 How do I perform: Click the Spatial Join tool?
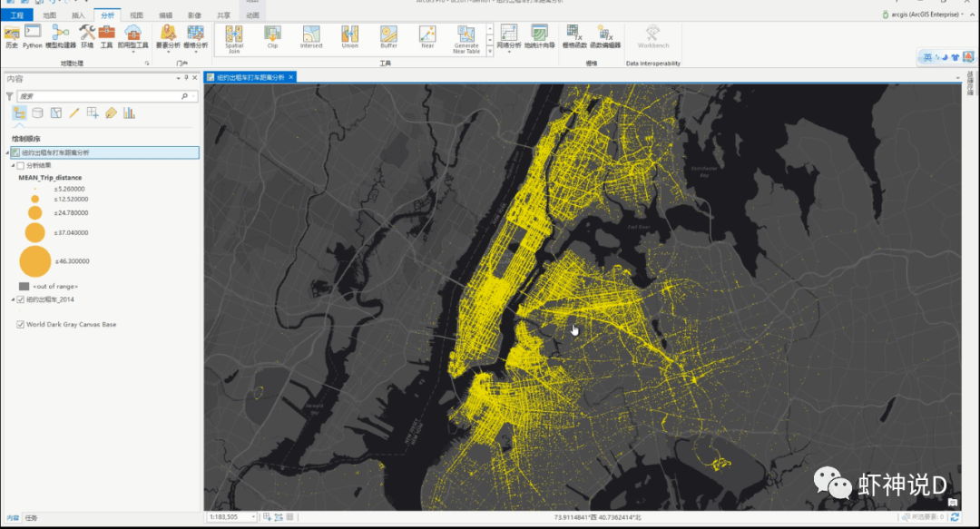click(x=234, y=39)
